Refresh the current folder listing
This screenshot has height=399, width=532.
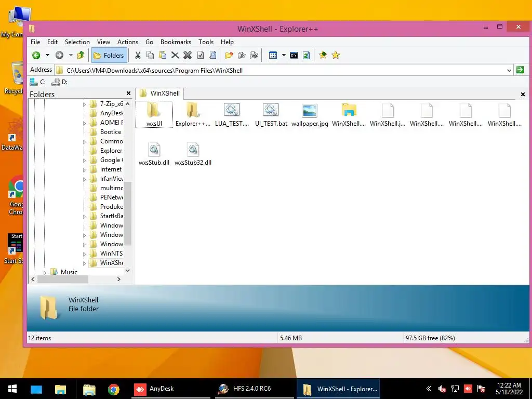[307, 55]
